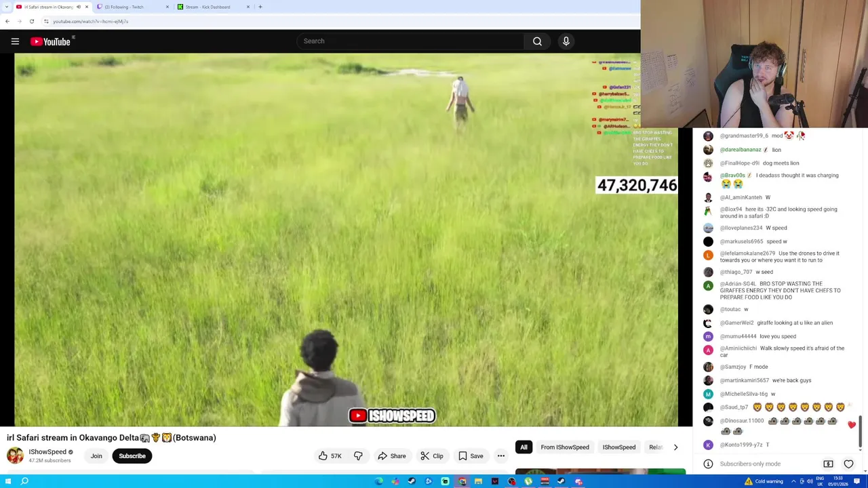Open the Cold warning weather notification
This screenshot has width=868, height=488.
point(764,481)
